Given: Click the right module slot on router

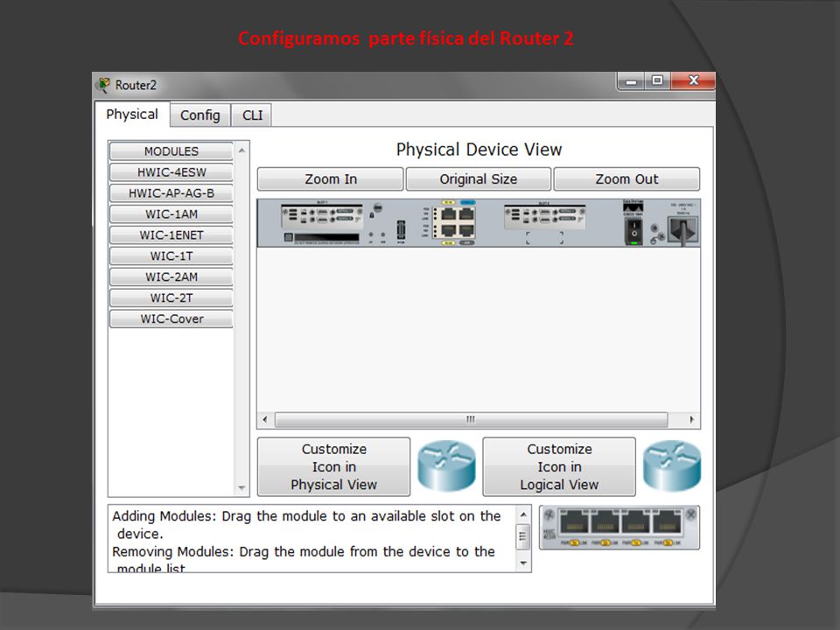Looking at the screenshot, I should tap(545, 218).
